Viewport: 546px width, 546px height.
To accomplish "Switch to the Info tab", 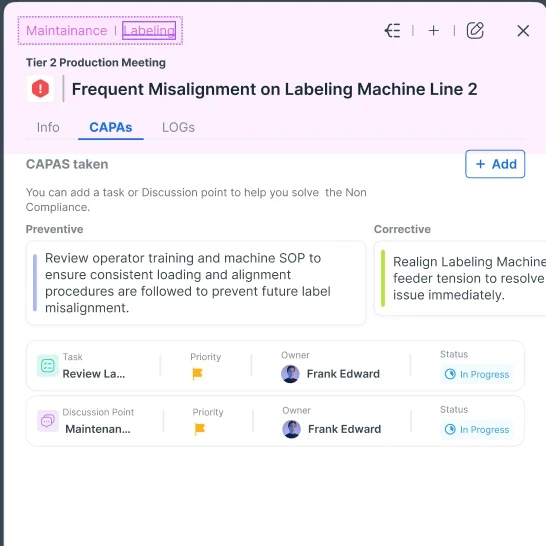I will click(48, 127).
